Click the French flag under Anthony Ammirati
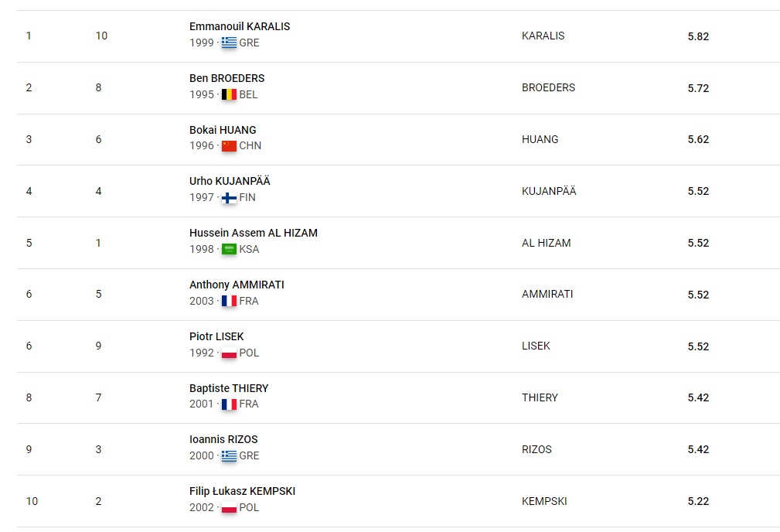Screen dimensions: 780x532 229,301
